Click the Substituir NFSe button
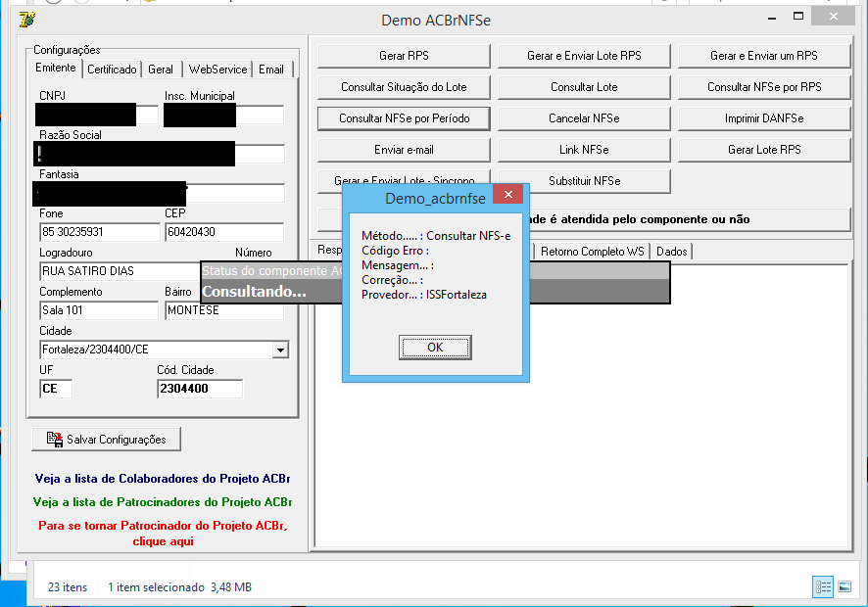Image resolution: width=868 pixels, height=607 pixels. tap(584, 181)
